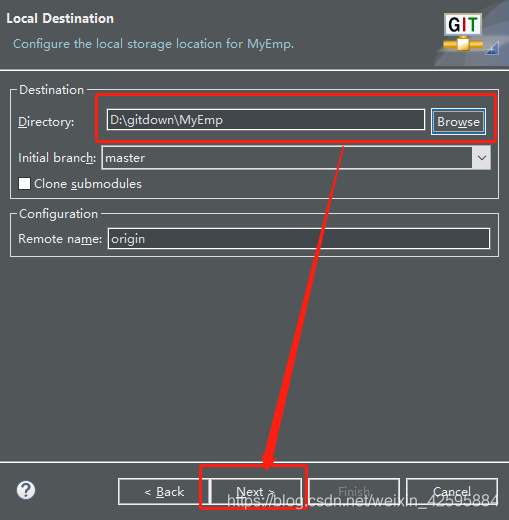
Task: Click the Directory: label
Action: (46, 122)
